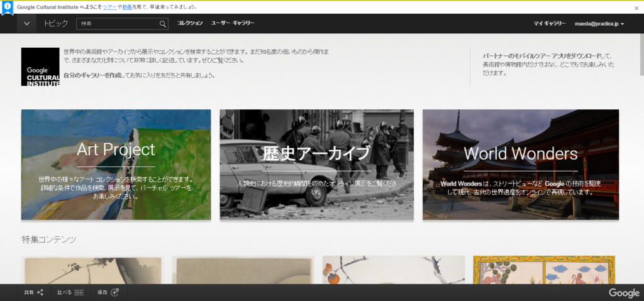The image size is (644, 301).
Task: Expand the top-left chevron menu
Action: [x=26, y=23]
